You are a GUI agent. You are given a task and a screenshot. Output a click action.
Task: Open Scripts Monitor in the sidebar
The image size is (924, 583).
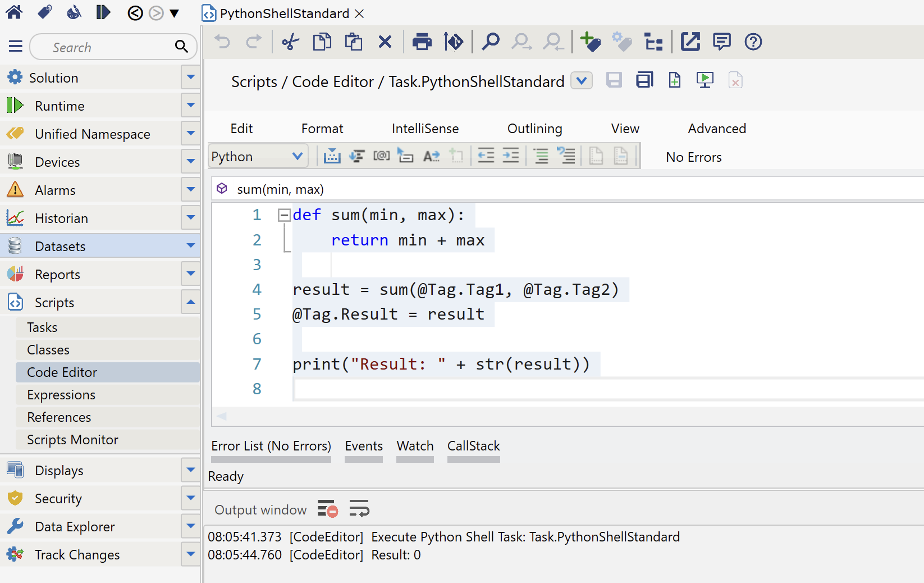pyautogui.click(x=72, y=440)
